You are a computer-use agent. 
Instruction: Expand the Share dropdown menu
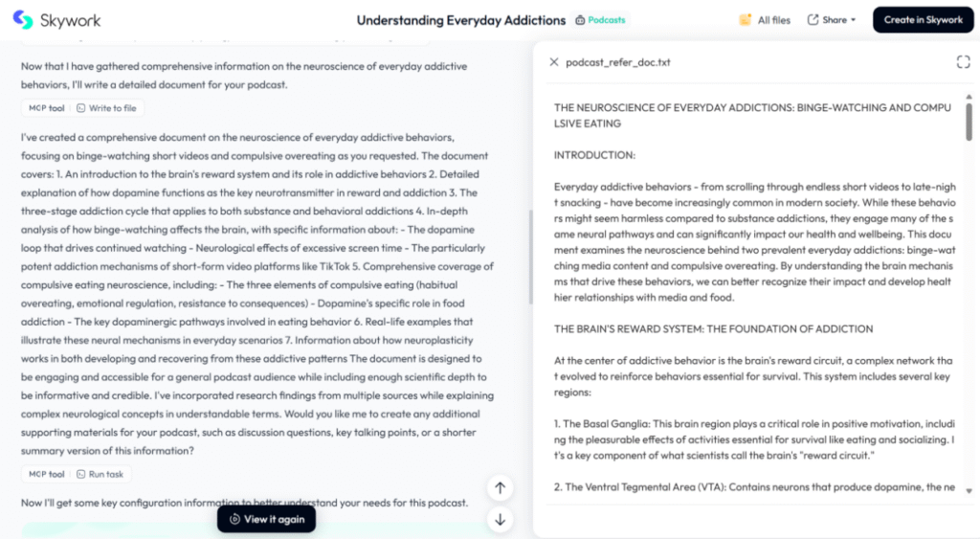tap(832, 20)
